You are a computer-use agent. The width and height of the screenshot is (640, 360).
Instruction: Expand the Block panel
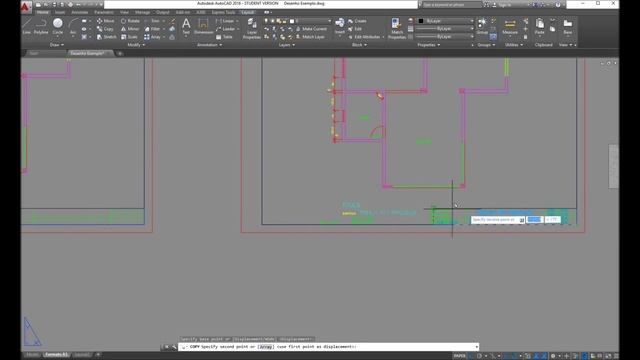point(359,45)
